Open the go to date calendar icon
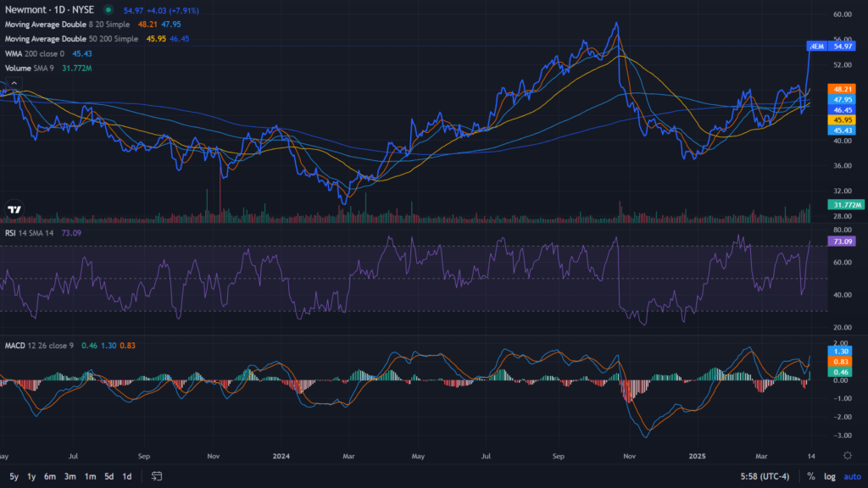Viewport: 868px width, 488px height. [x=157, y=476]
